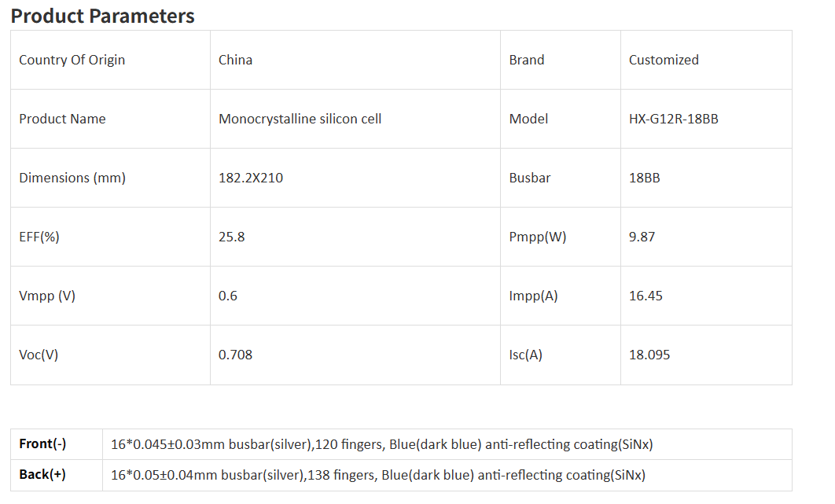Click the Dimensions (mm) label
The image size is (835, 504).
point(72,178)
